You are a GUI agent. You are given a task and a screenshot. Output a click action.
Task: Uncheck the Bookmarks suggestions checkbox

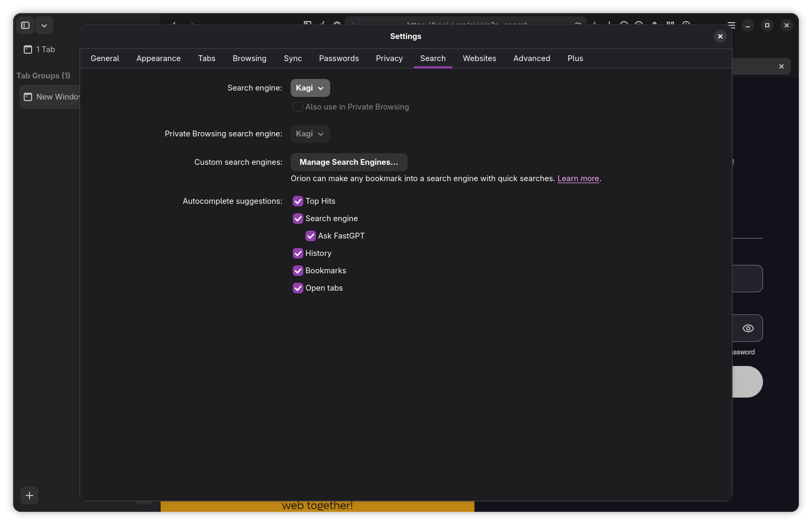[x=298, y=271]
